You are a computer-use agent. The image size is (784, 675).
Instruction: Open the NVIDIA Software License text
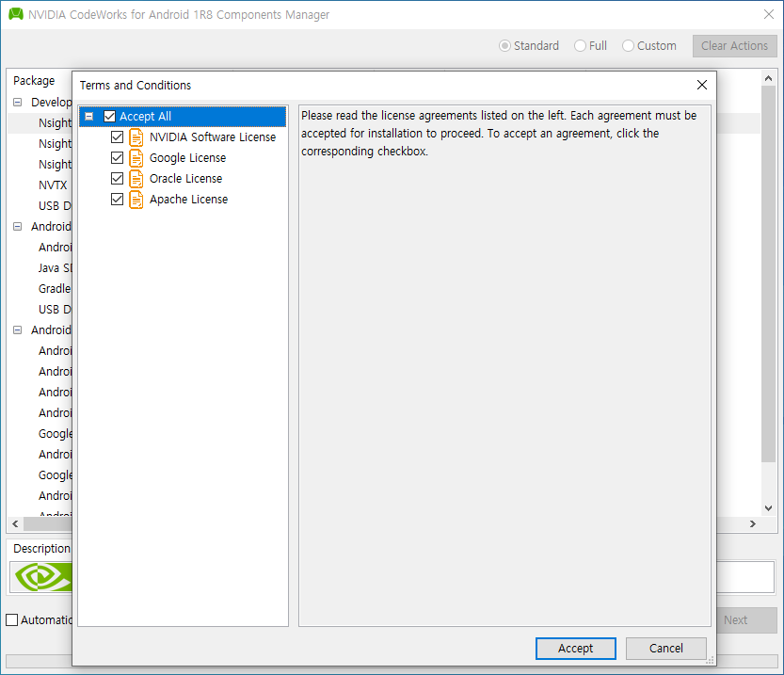213,137
